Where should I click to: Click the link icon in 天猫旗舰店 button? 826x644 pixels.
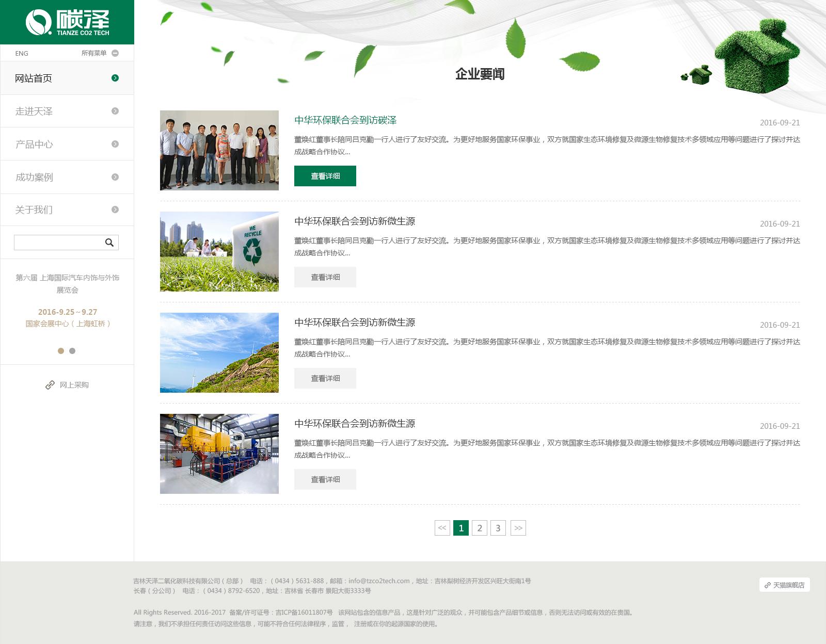click(x=768, y=585)
